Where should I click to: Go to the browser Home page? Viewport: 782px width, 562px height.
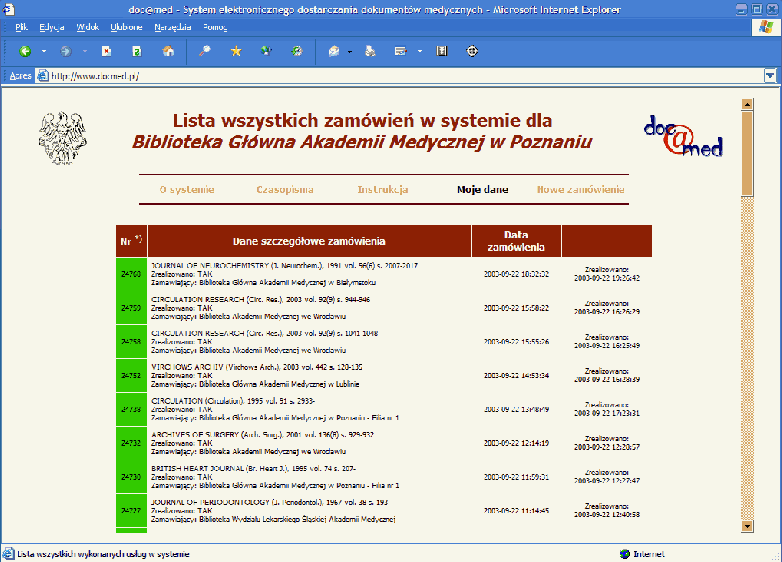pos(168,51)
